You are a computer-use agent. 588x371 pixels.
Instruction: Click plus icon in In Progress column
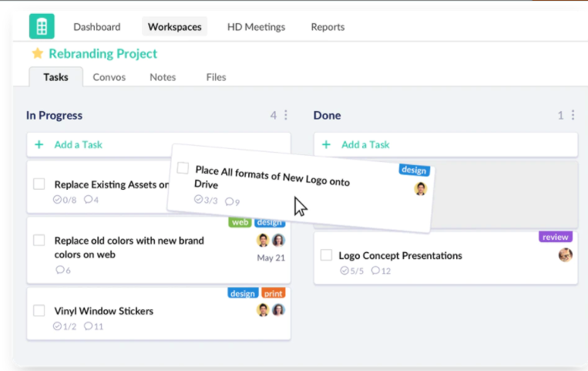point(39,144)
